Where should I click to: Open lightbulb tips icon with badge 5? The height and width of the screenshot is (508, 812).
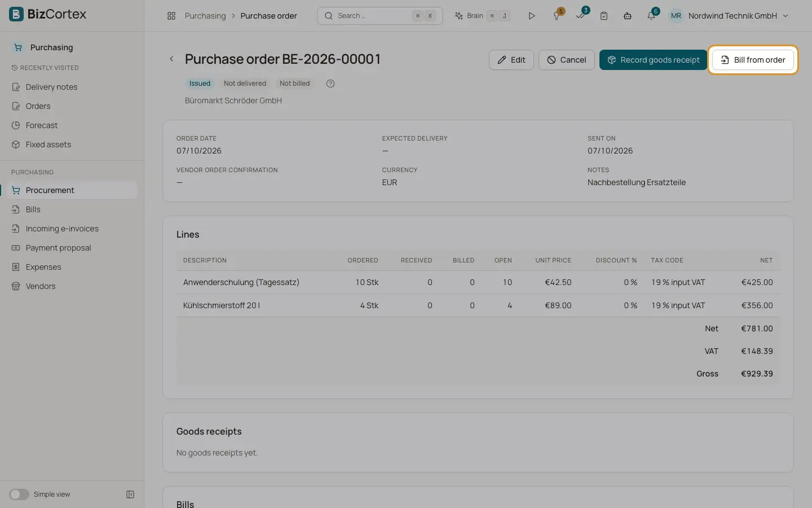coord(557,16)
